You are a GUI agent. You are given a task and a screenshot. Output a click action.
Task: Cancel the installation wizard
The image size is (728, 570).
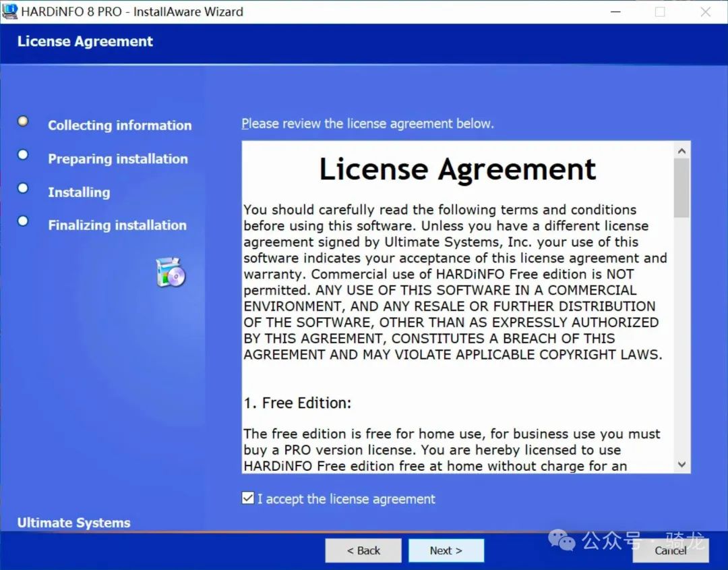(671, 550)
